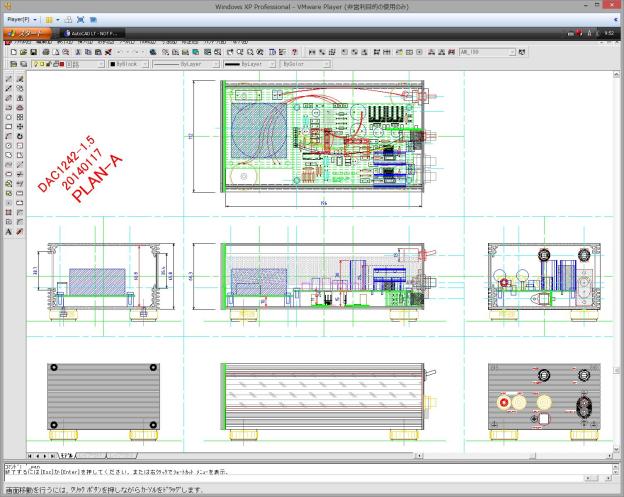
Task: Click the command line input area
Action: point(300,478)
